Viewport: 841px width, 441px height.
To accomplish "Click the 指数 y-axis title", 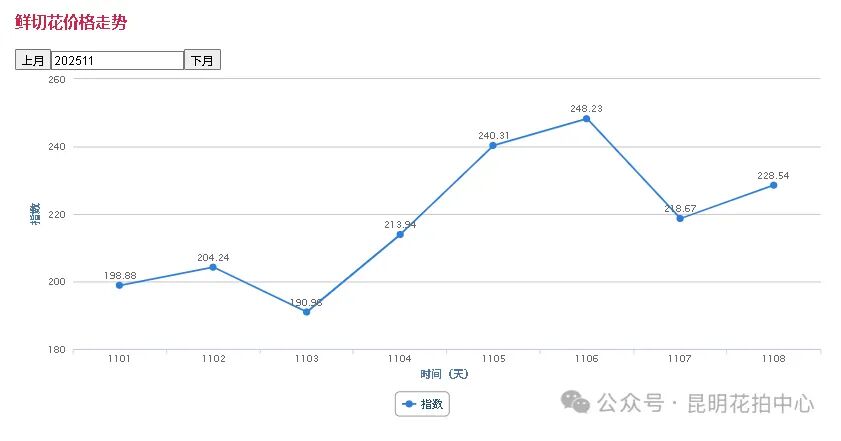I will point(36,213).
